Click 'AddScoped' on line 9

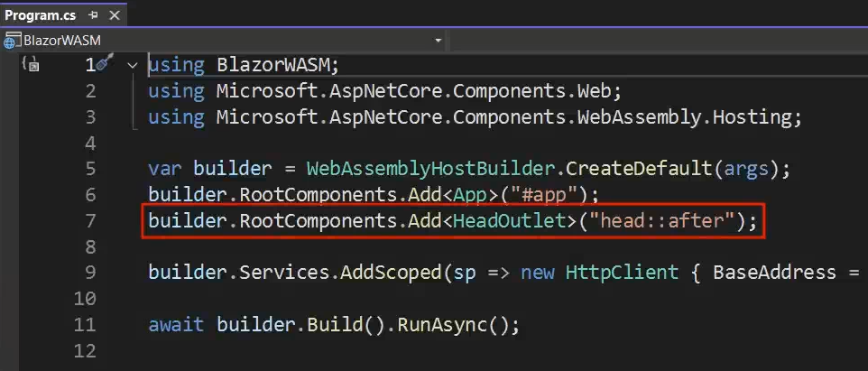[391, 273]
